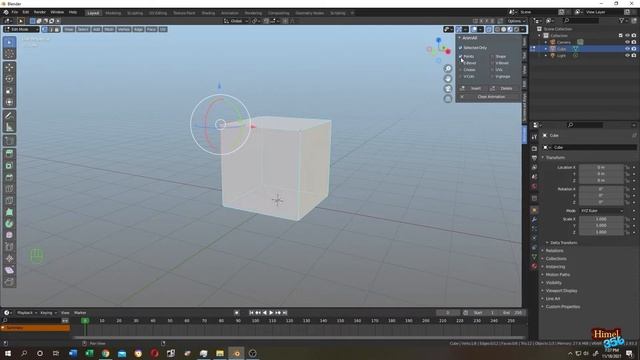Open the Object Data green triangle tab
Image resolution: width=640 pixels, height=360 pixels.
coord(534,257)
